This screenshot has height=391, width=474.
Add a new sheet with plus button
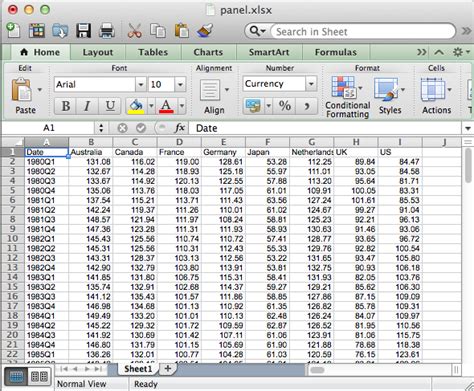(x=168, y=369)
